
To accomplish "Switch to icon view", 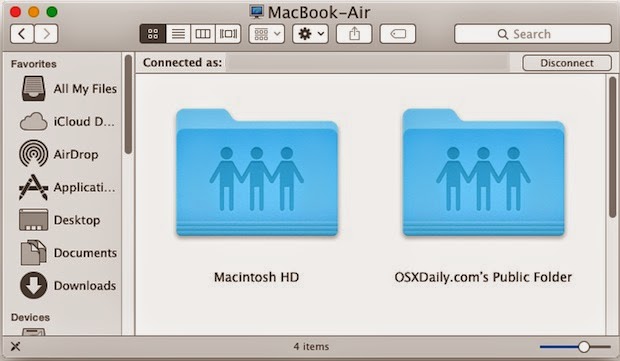I will (x=153, y=34).
